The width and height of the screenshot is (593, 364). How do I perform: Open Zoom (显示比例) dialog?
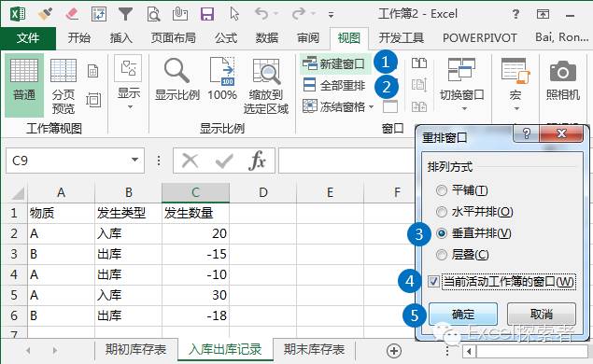point(177,79)
